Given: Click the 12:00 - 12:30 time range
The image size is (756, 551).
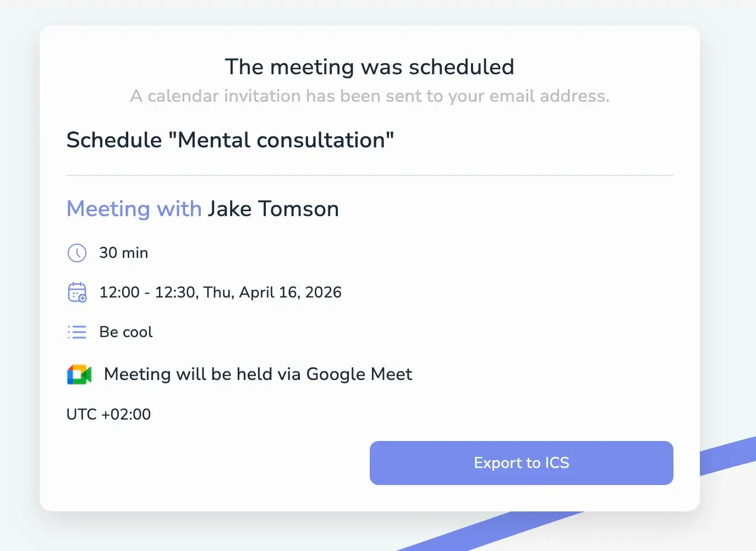Looking at the screenshot, I should (x=147, y=293).
